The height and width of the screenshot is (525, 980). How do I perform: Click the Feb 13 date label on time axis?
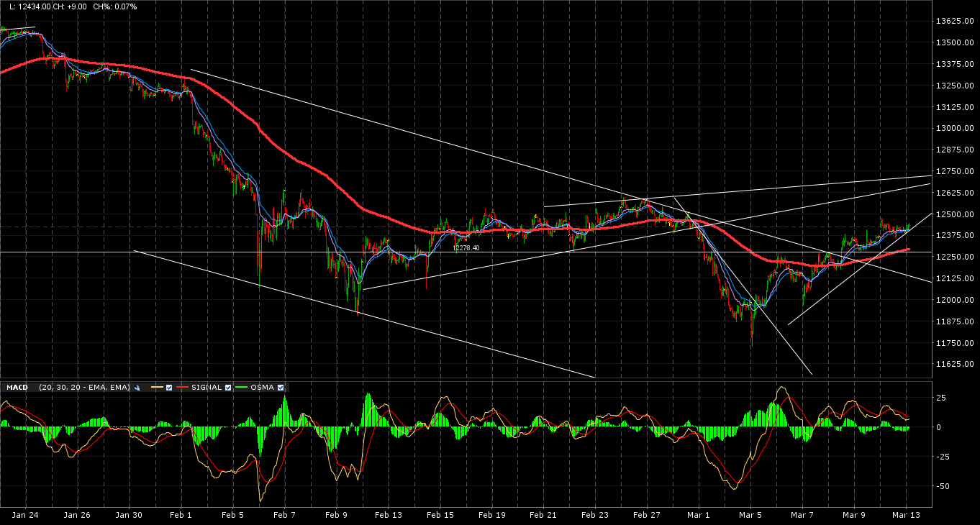point(389,515)
